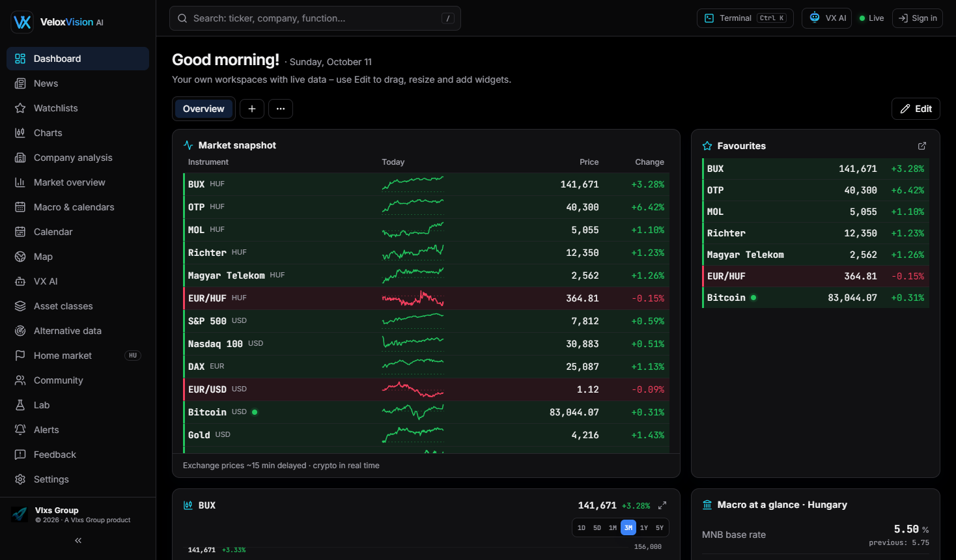Select the 3M BUX chart range

[628, 528]
